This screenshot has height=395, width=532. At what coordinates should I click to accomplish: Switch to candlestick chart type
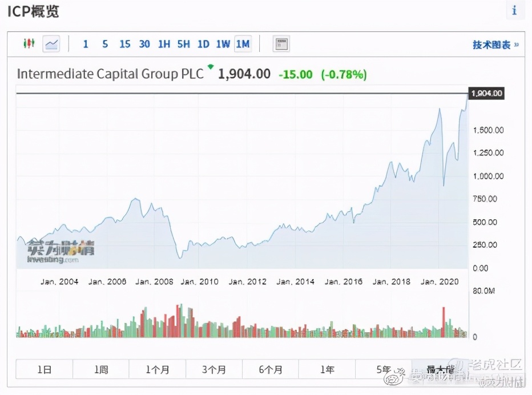(29, 43)
